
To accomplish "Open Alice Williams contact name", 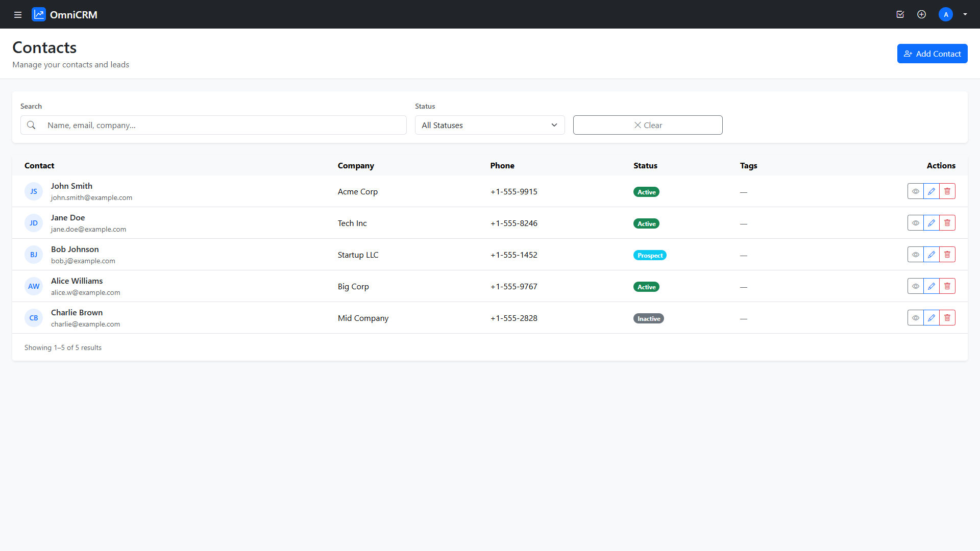I will 77,281.
